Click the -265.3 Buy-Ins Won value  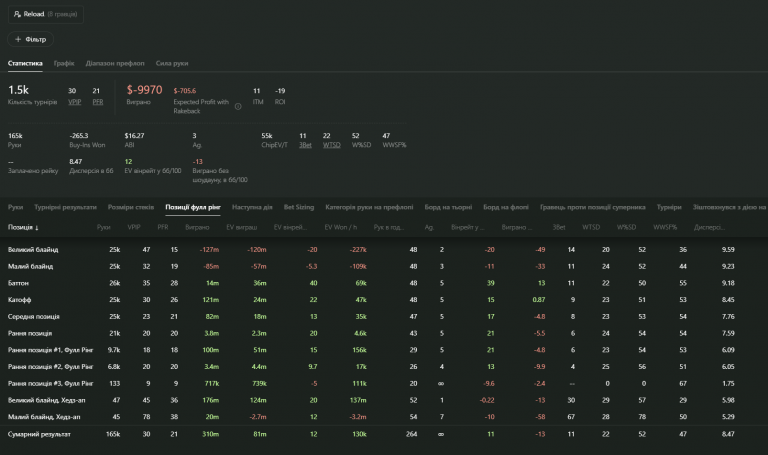[79, 136]
